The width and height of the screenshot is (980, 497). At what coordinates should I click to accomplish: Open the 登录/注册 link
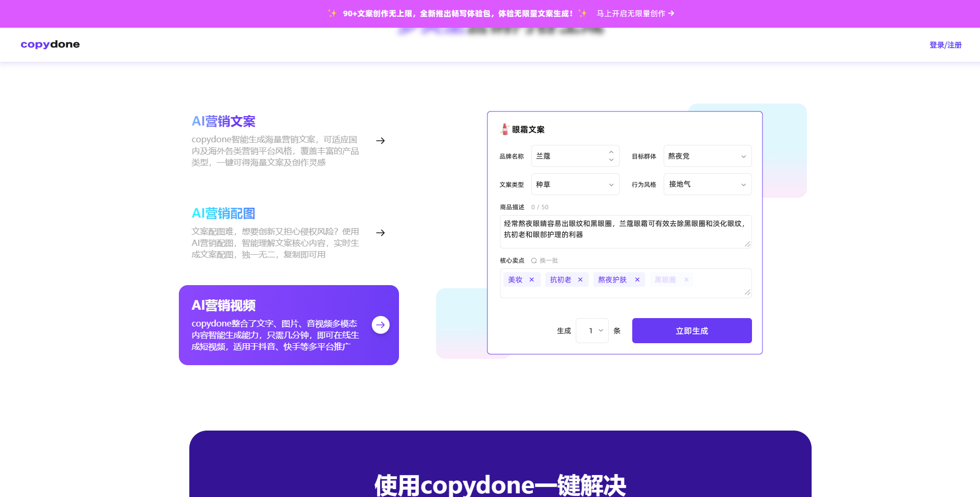[x=945, y=45]
